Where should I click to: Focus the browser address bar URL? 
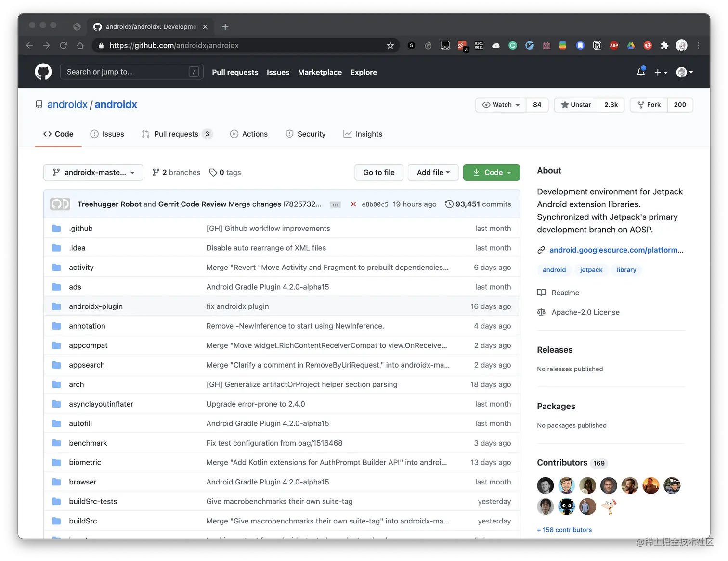click(x=174, y=45)
